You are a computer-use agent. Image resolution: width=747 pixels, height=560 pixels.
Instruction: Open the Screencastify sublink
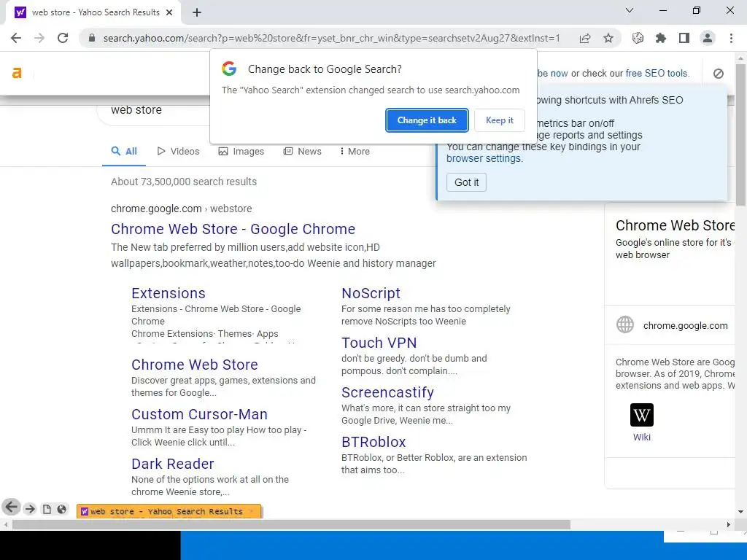387,392
